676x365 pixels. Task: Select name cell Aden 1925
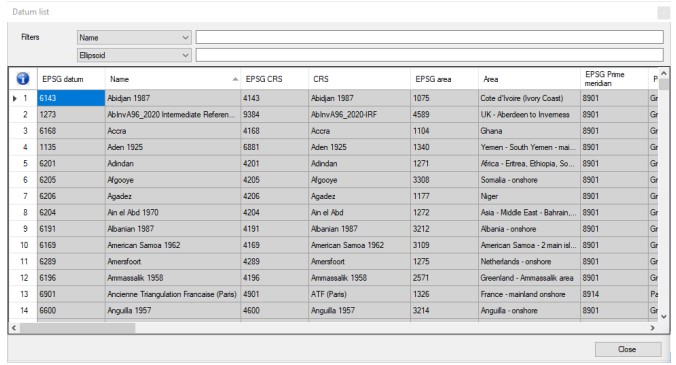pos(173,147)
